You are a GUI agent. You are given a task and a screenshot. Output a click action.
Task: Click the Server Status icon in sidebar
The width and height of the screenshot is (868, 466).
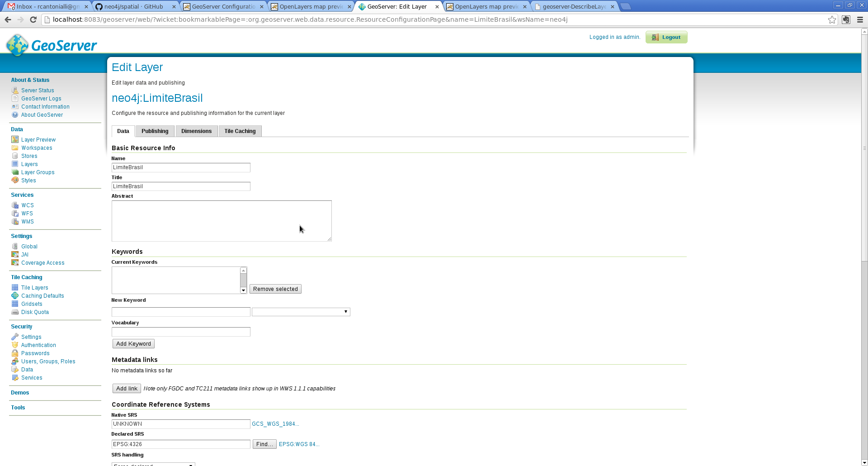[x=15, y=90]
